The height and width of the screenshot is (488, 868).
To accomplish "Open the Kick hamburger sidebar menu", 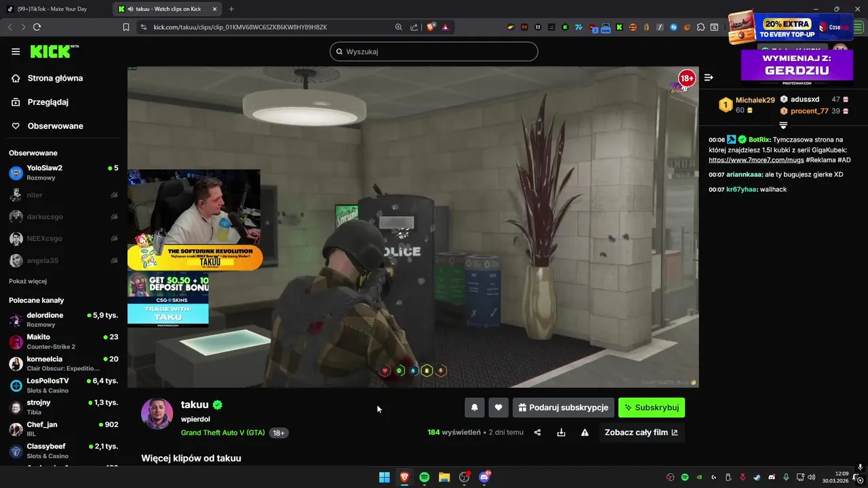I will pos(16,52).
